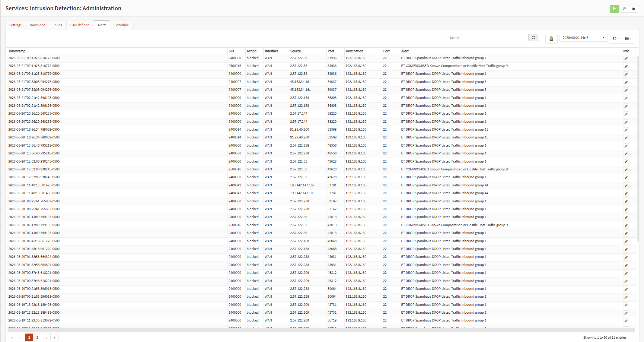
Task: Restart the intrusion detection service
Action: click(x=624, y=9)
